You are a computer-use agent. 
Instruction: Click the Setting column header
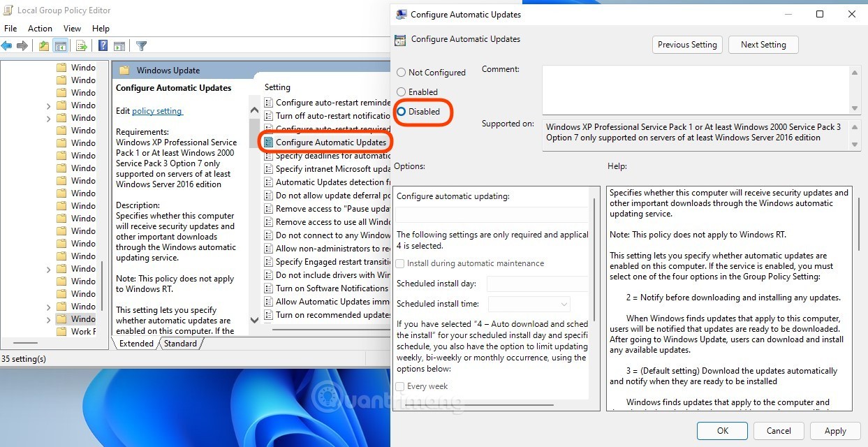pyautogui.click(x=277, y=87)
